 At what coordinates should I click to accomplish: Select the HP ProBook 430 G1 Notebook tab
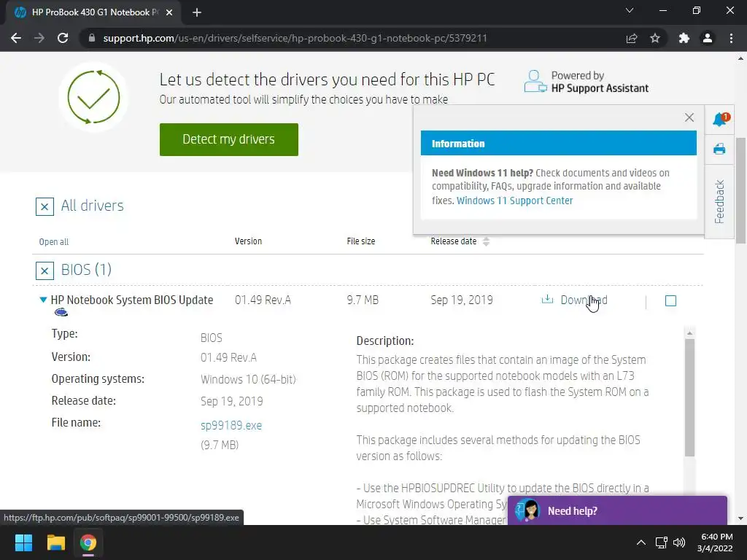point(93,12)
